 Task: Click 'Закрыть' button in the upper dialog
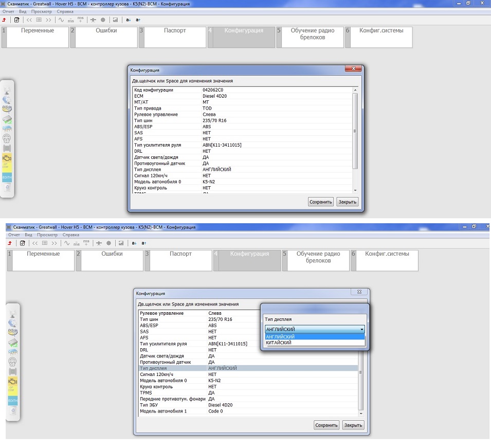347,202
